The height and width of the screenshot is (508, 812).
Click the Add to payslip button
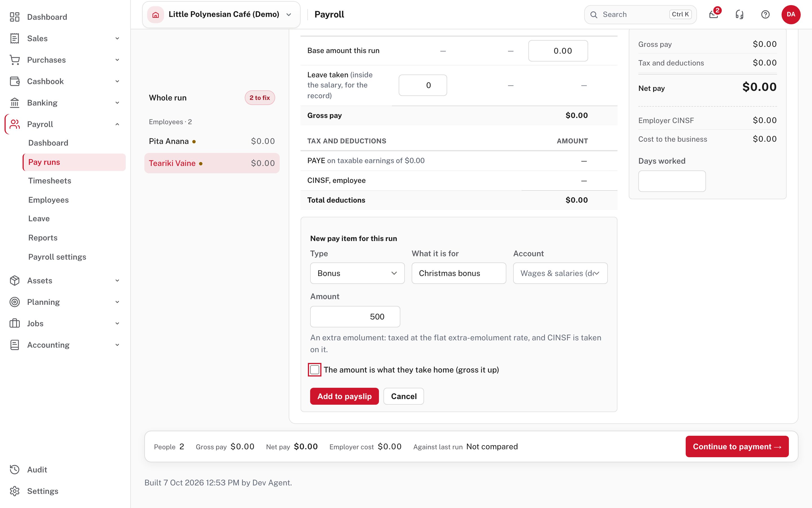pos(344,397)
